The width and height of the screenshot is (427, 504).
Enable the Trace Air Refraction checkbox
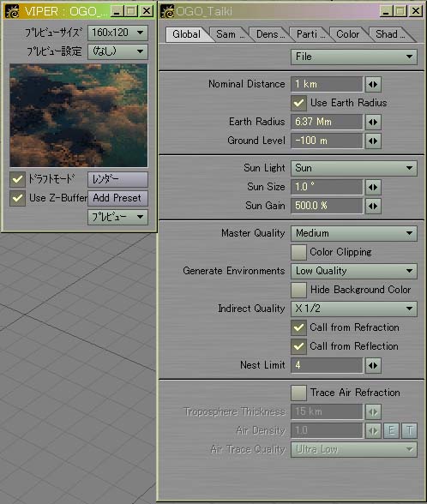click(x=298, y=393)
